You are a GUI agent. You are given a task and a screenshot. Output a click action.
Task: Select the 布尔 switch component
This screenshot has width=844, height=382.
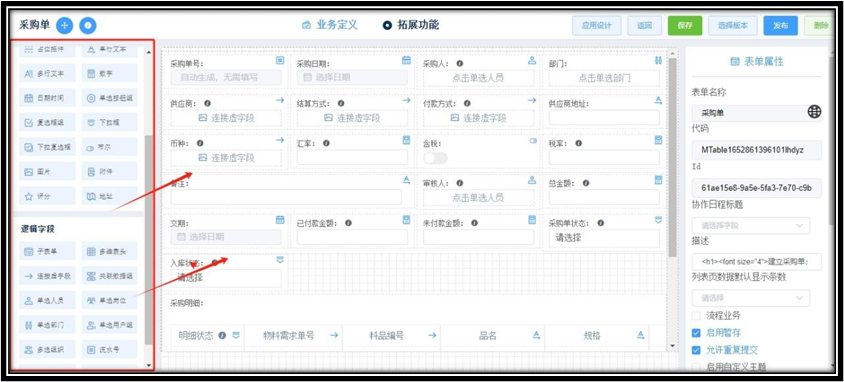click(109, 147)
